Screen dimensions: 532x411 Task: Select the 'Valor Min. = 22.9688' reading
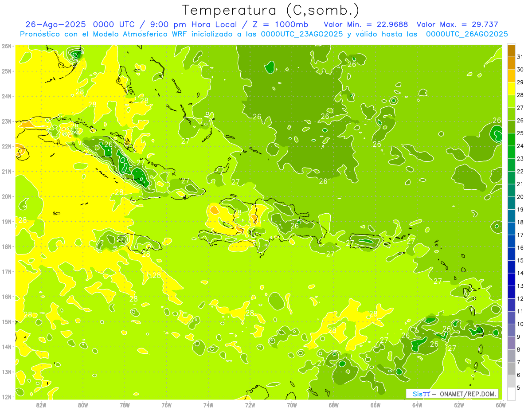point(366,24)
